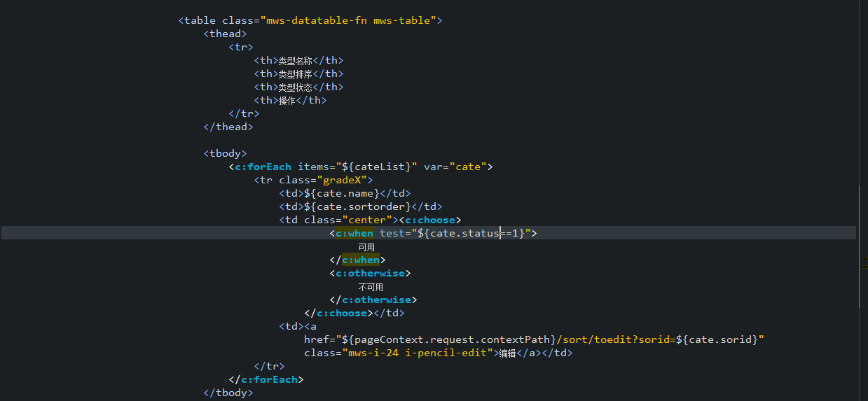868x401 pixels.
Task: Click the "mws-datatable-fn mws-table" class string
Action: [348, 20]
